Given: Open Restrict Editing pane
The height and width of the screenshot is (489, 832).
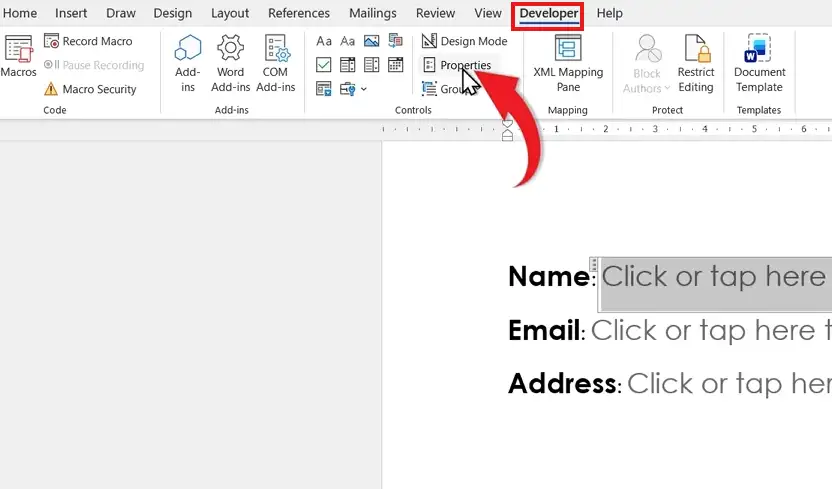Looking at the screenshot, I should 696,64.
